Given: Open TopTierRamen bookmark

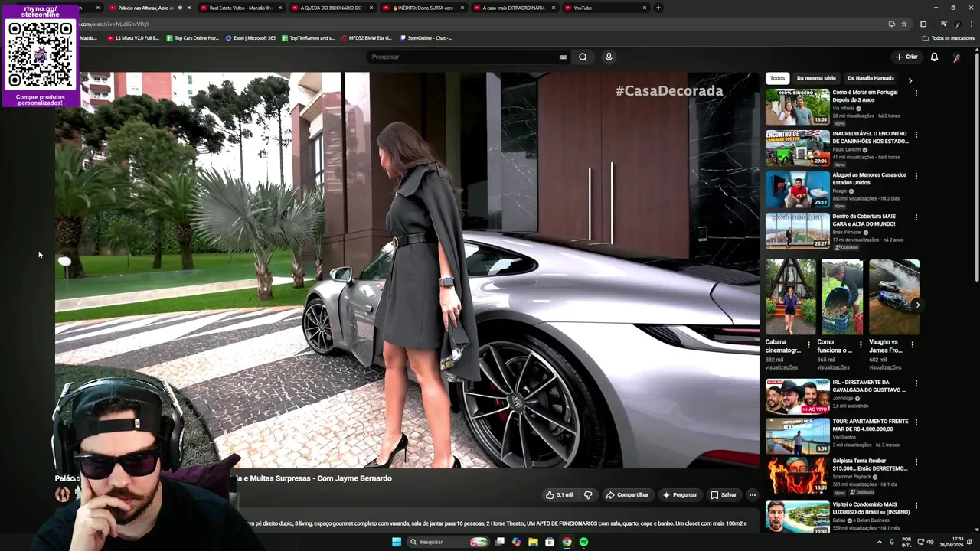Looking at the screenshot, I should (308, 37).
